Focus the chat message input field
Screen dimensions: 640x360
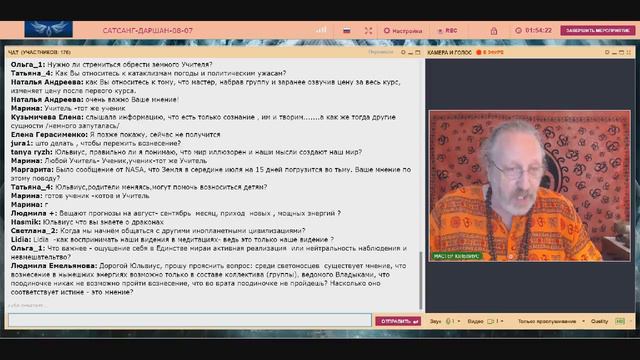[190, 320]
